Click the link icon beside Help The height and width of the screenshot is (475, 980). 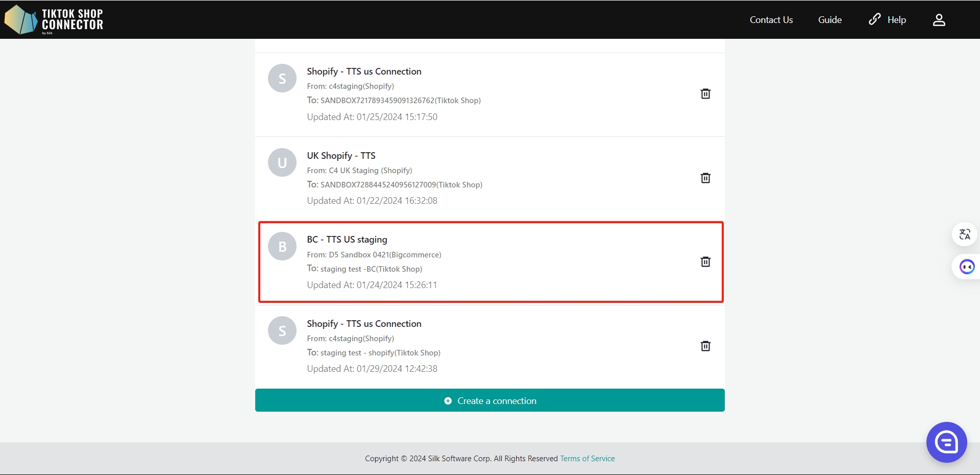pyautogui.click(x=875, y=19)
